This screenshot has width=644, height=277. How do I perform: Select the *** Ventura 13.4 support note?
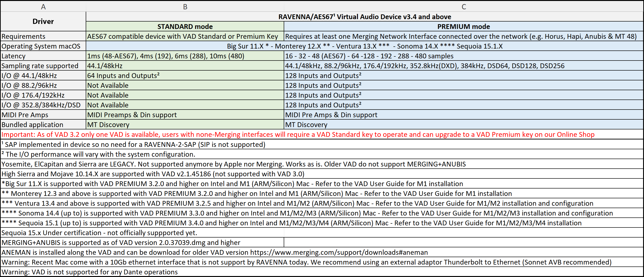coord(322,203)
